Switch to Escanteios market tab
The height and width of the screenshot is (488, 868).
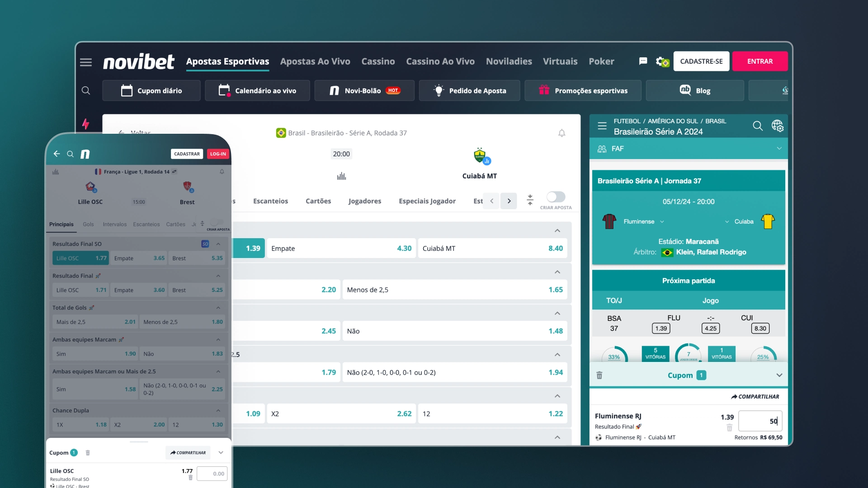270,201
